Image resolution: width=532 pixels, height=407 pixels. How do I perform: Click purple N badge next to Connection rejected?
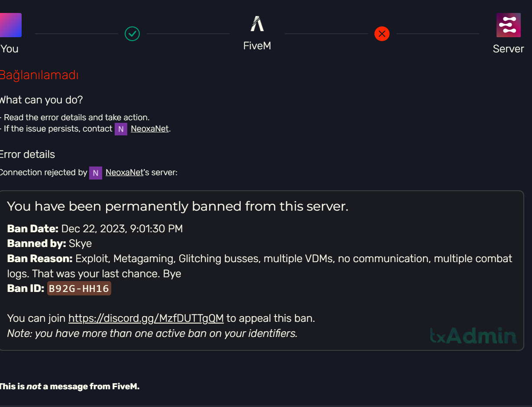click(x=95, y=173)
